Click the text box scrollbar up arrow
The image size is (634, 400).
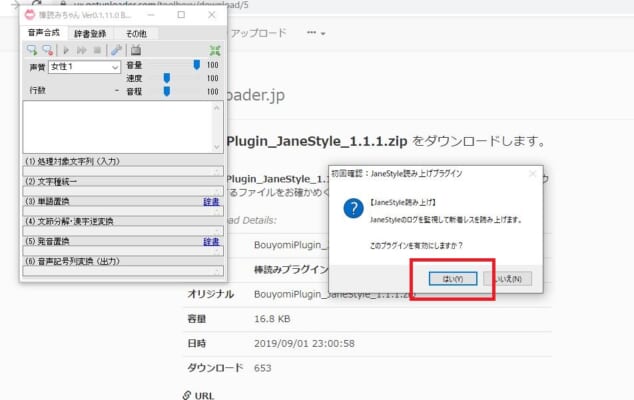click(x=217, y=108)
